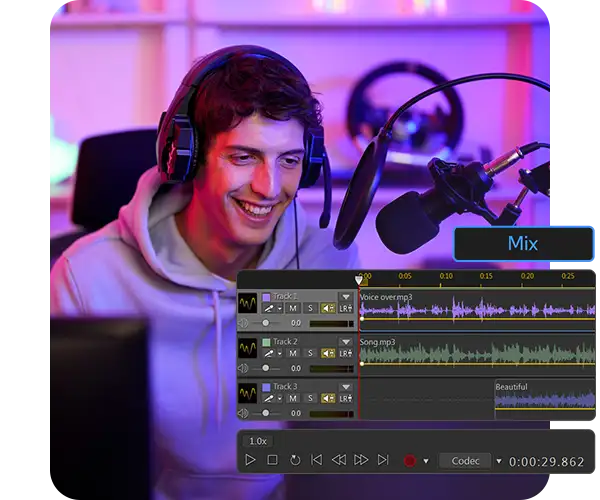600x500 pixels.
Task: Click Track 2 volume speaker icon
Action: tap(243, 368)
